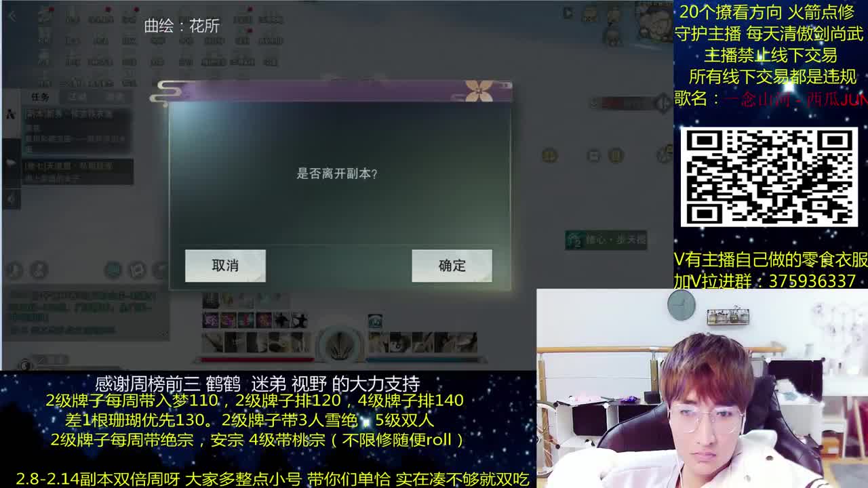This screenshot has height=488, width=868.
Task: Click the text 曲绘：花所
Action: (182, 26)
